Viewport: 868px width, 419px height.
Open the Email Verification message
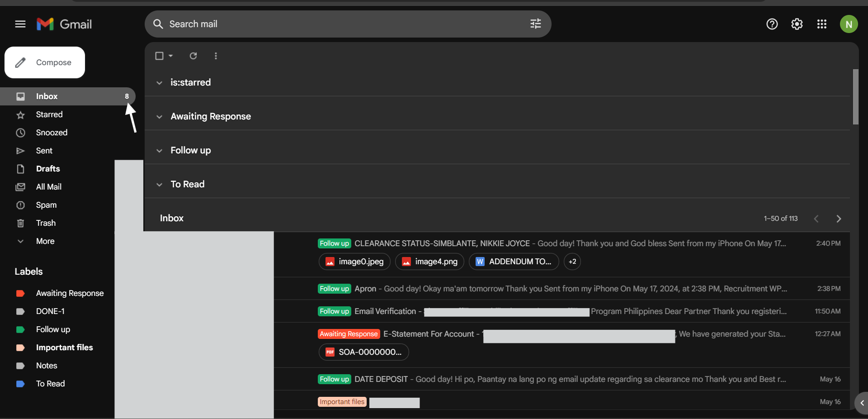pyautogui.click(x=561, y=311)
